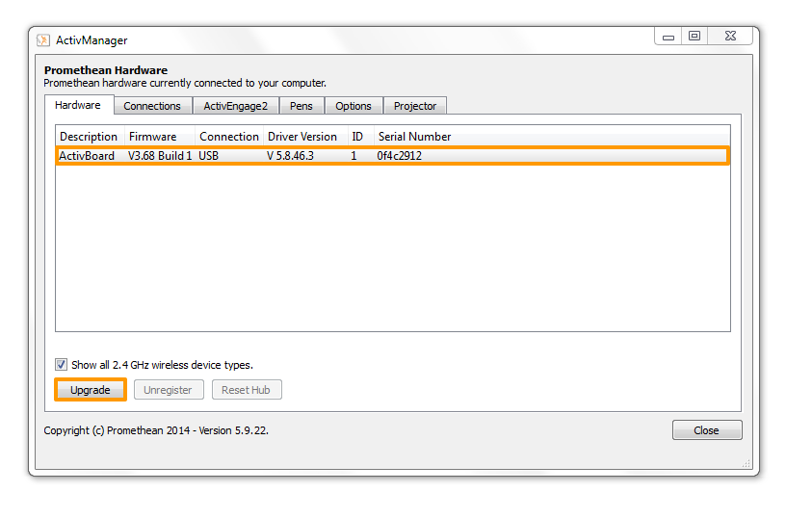812x518 pixels.
Task: Select the ActivEngage2 tab
Action: pos(235,106)
